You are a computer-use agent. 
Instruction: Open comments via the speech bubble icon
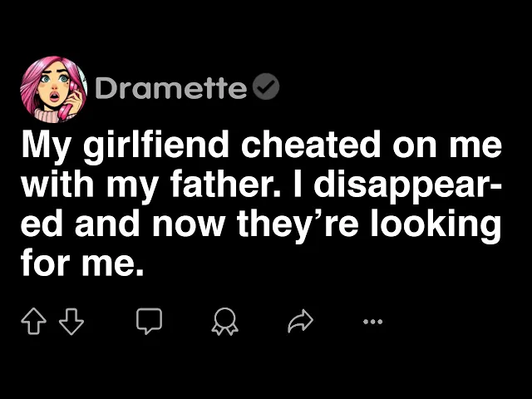click(x=149, y=322)
